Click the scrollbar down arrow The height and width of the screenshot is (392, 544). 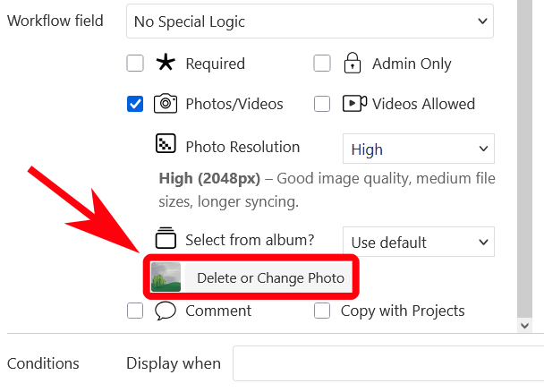pyautogui.click(x=525, y=326)
